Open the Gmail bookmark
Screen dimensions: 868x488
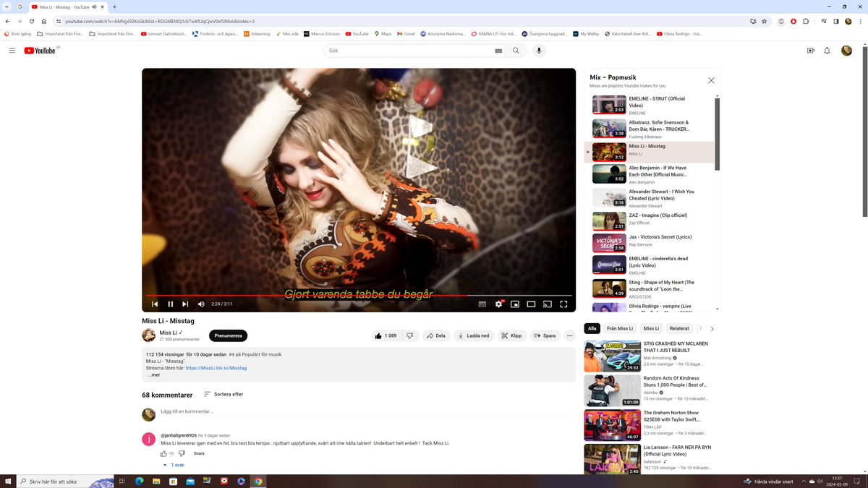[x=406, y=34]
